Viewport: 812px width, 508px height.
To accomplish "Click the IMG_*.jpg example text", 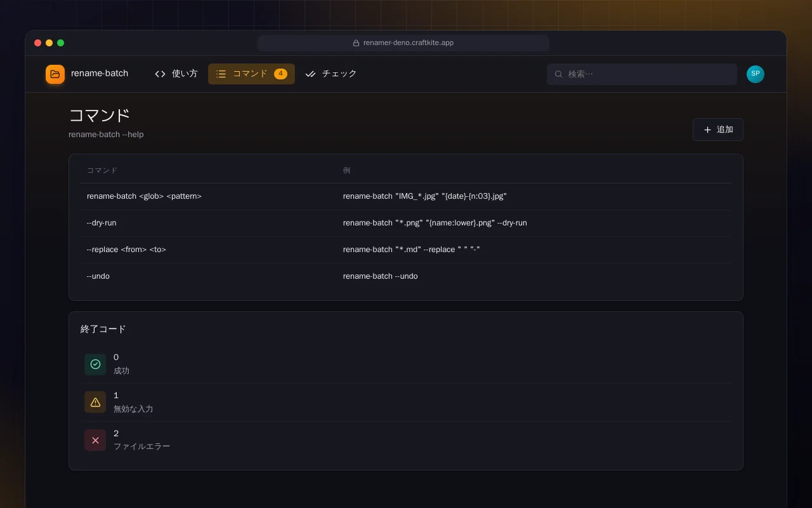I will coord(425,196).
